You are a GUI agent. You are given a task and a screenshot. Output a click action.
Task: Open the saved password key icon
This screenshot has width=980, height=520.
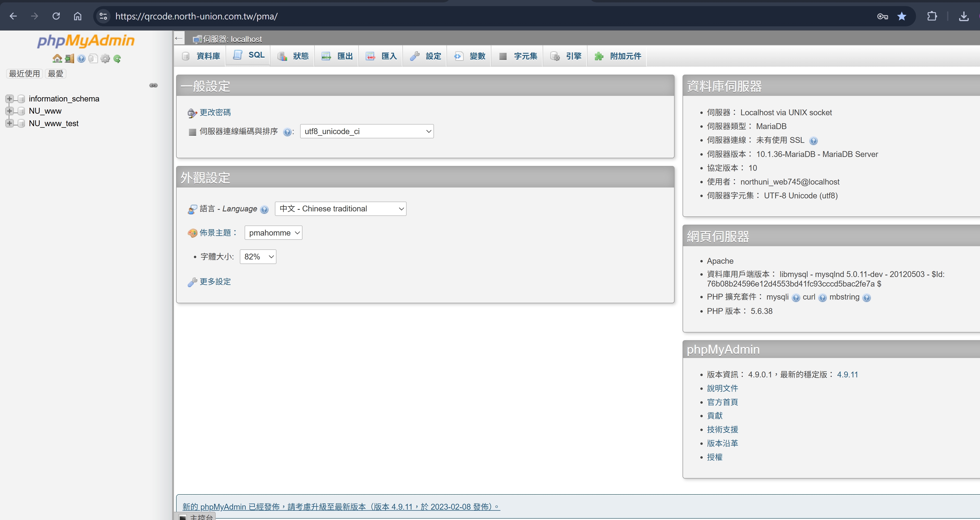pos(883,16)
